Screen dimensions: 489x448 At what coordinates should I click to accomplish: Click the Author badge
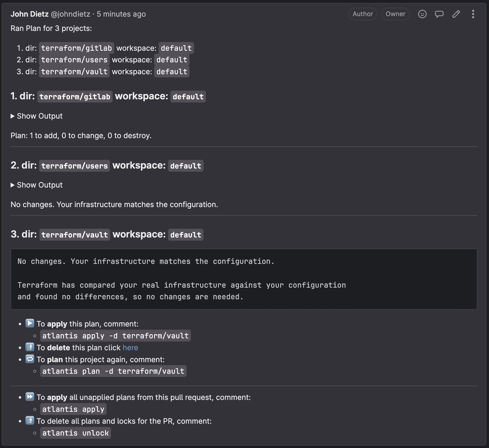pos(363,14)
